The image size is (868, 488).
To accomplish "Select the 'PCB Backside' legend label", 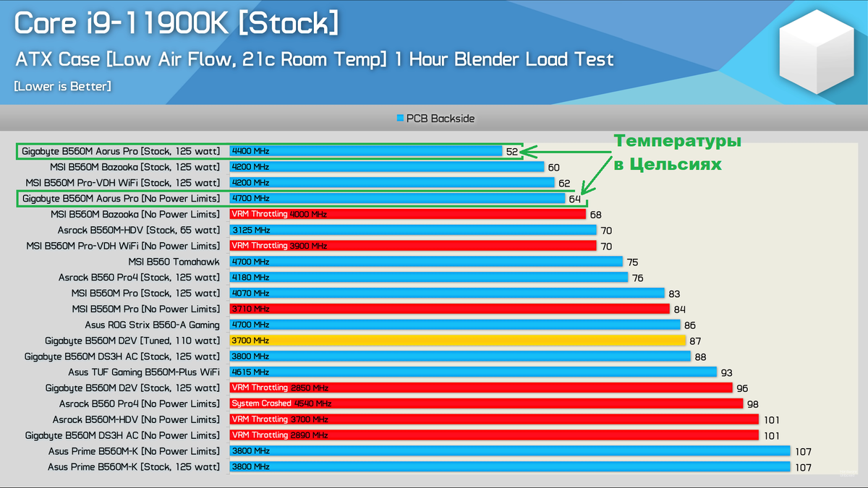I will [x=441, y=118].
